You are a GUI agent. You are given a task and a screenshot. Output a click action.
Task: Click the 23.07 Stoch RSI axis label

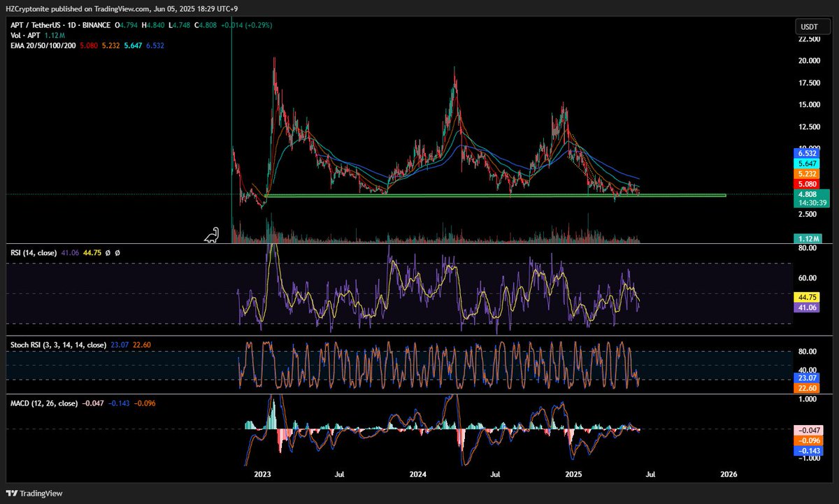[x=806, y=377]
